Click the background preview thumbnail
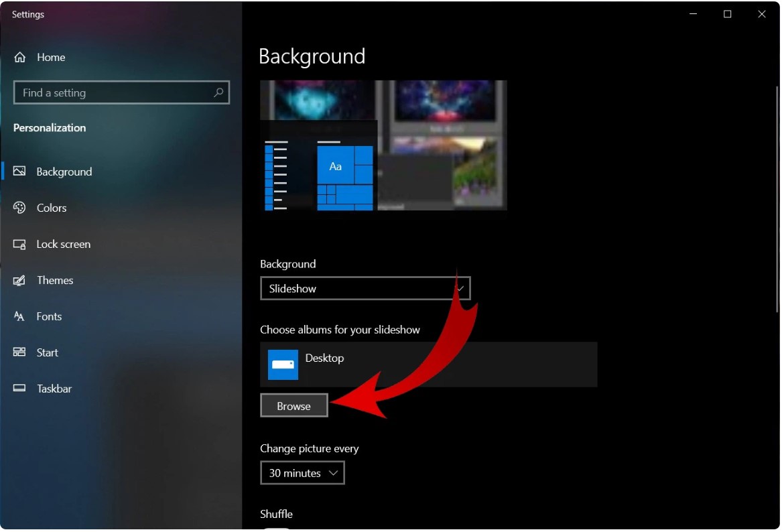 coord(383,145)
